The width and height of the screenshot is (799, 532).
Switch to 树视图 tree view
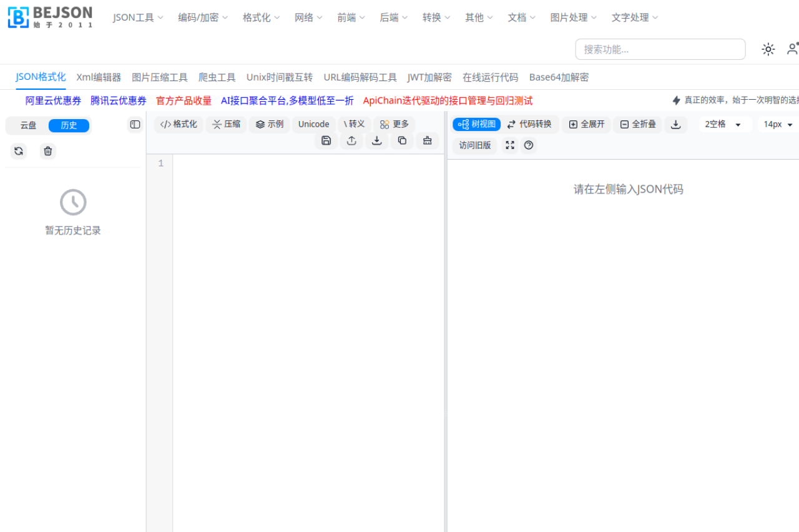[476, 125]
